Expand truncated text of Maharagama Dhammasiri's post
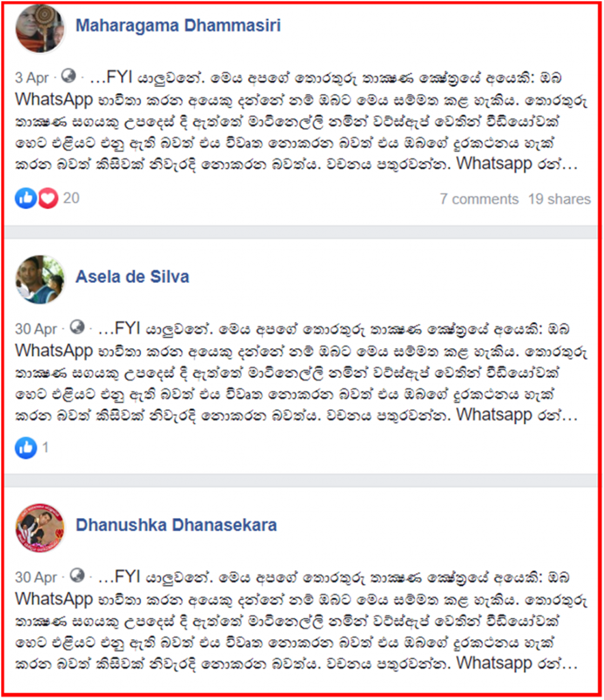This screenshot has width=604, height=700. pyautogui.click(x=570, y=166)
